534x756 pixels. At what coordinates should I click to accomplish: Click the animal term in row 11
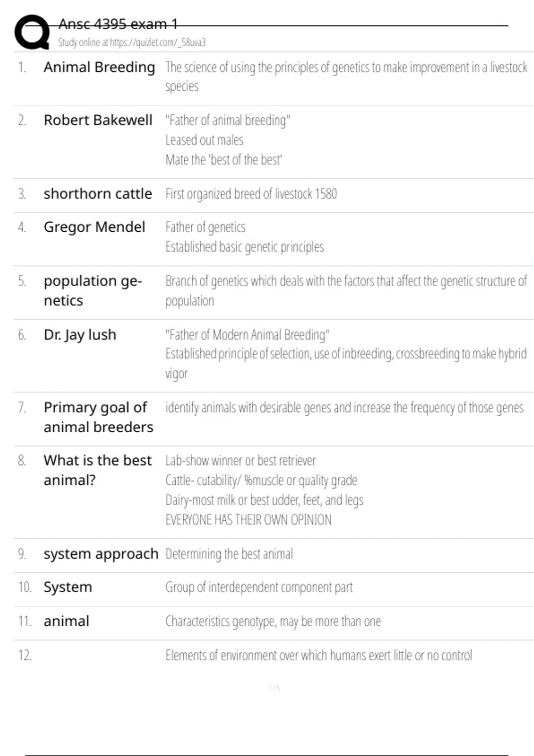click(66, 621)
